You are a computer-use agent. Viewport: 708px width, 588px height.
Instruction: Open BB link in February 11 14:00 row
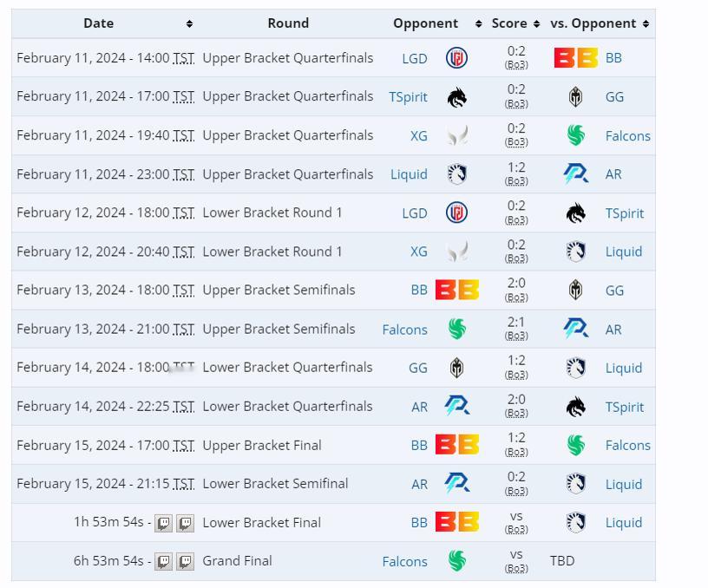click(613, 58)
